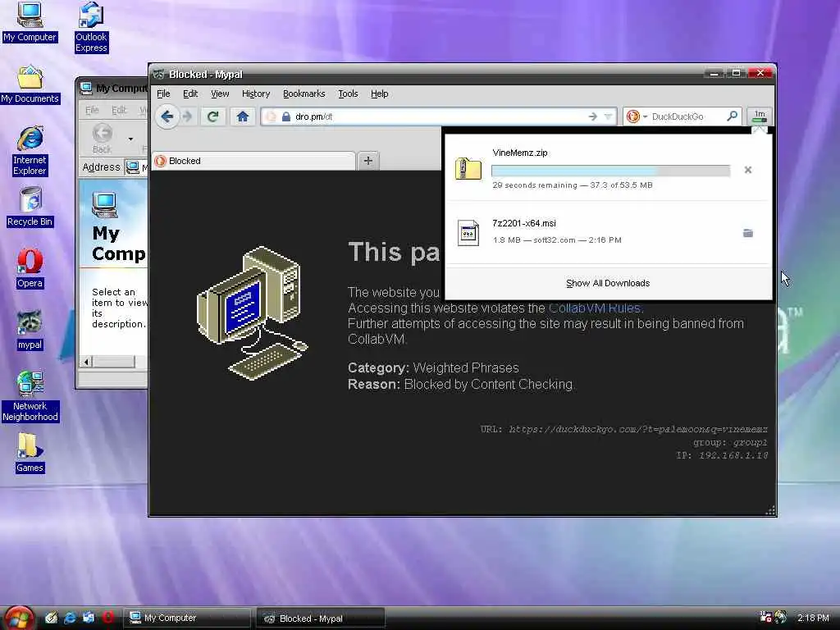Image resolution: width=840 pixels, height=630 pixels.
Task: Select the Blocked tab
Action: coord(253,161)
